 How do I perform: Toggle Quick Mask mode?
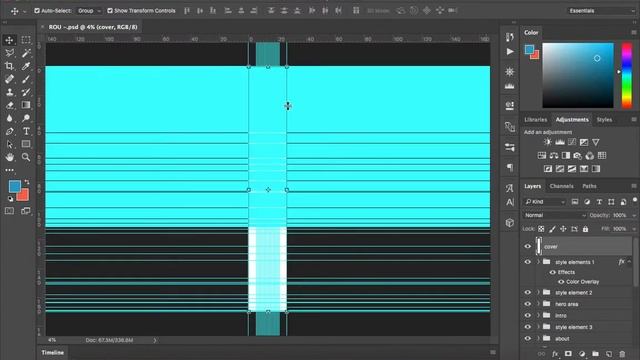(x=9, y=211)
